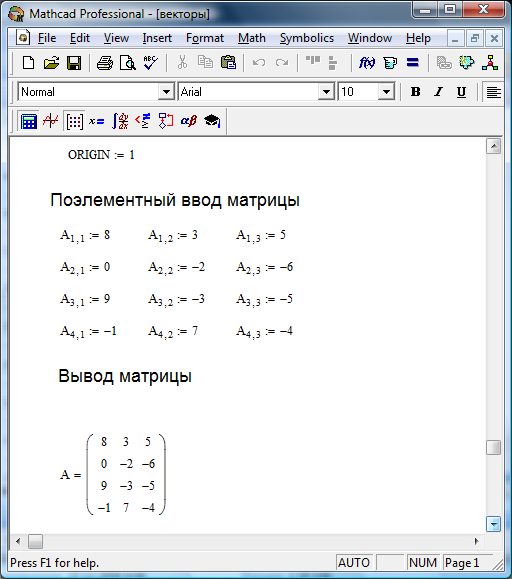Save worksheet with floppy disk icon
Viewport: 512px width, 579px height.
pos(74,63)
